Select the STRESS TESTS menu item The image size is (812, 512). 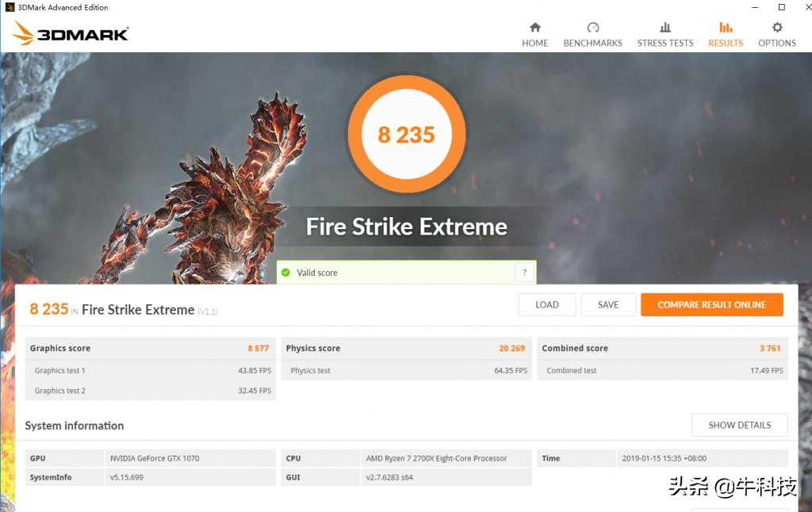(665, 44)
